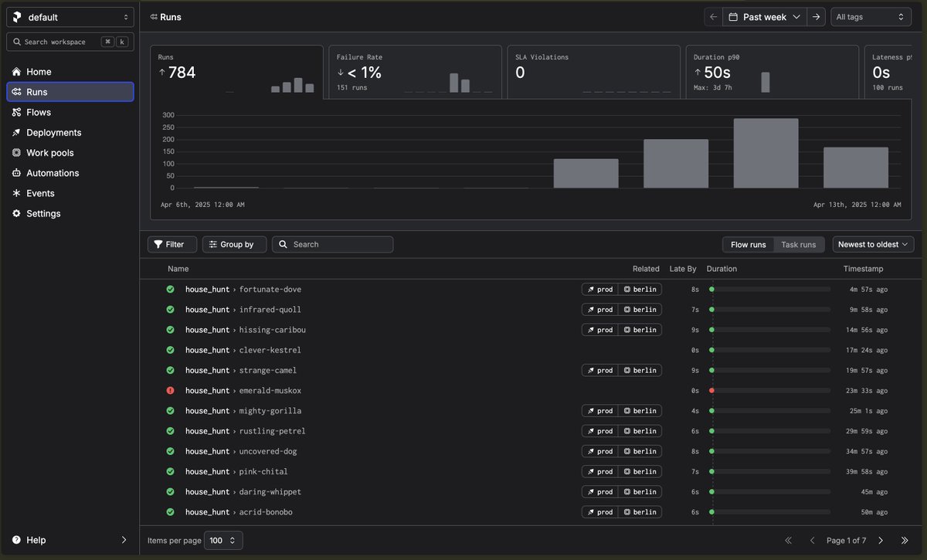This screenshot has height=560, width=927.
Task: Select the Work pools icon
Action: pos(17,153)
